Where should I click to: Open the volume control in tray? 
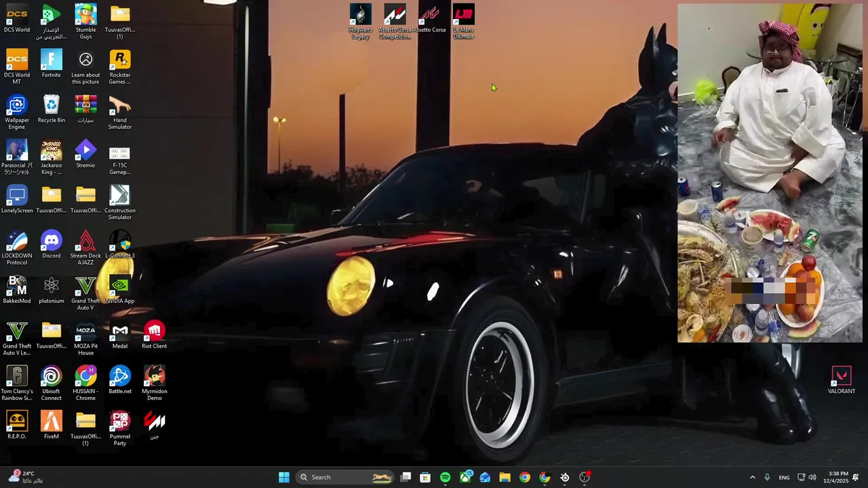(812, 477)
